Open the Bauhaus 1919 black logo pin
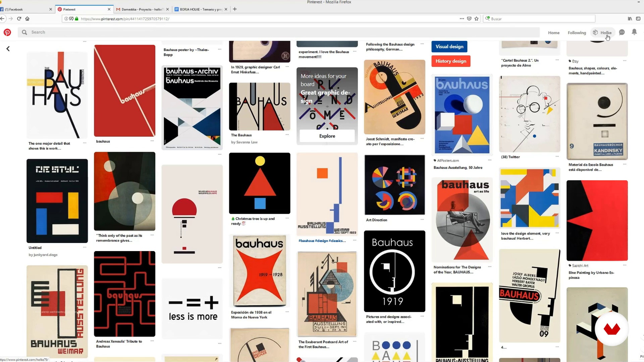 click(x=394, y=271)
